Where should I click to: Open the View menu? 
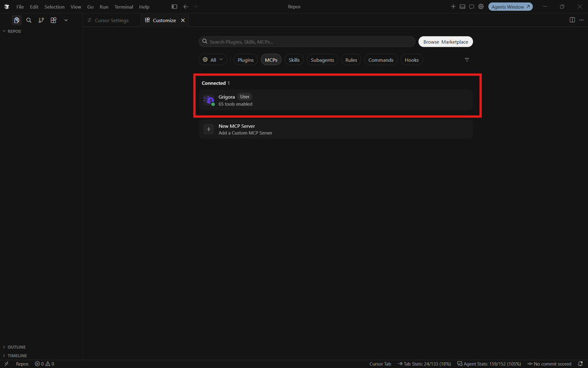76,7
